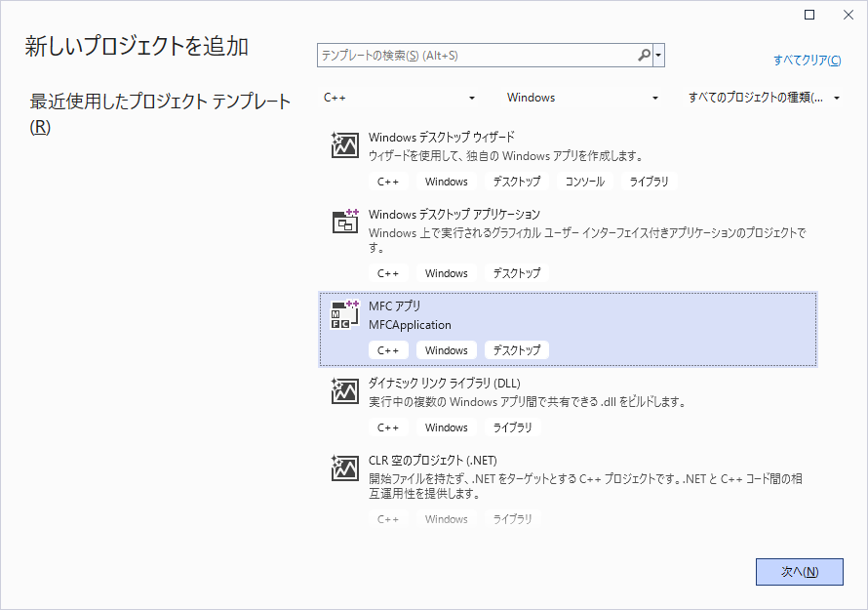The height and width of the screenshot is (610, 868).
Task: Expand the project type filter dropdown
Action: pyautogui.click(x=764, y=98)
